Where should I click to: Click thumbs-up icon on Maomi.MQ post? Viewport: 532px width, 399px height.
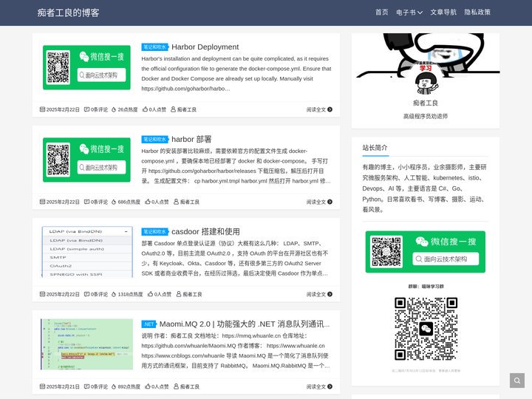point(148,386)
